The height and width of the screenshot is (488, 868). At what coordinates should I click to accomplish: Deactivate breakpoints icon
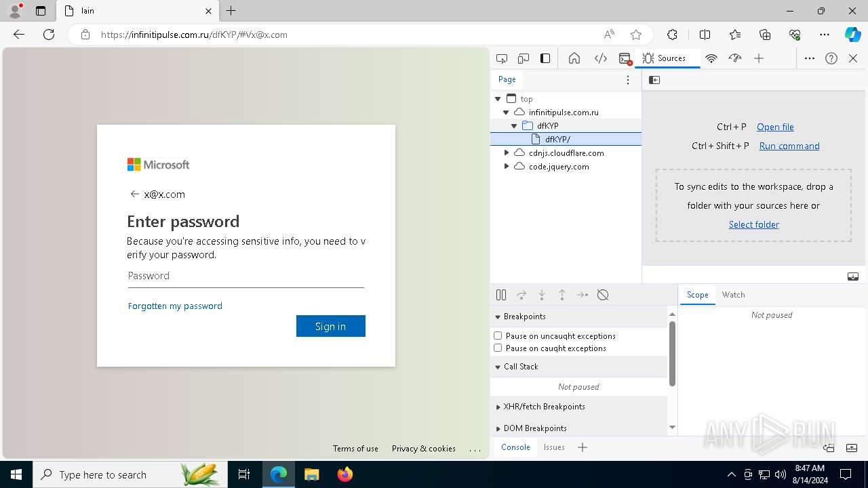(603, 295)
